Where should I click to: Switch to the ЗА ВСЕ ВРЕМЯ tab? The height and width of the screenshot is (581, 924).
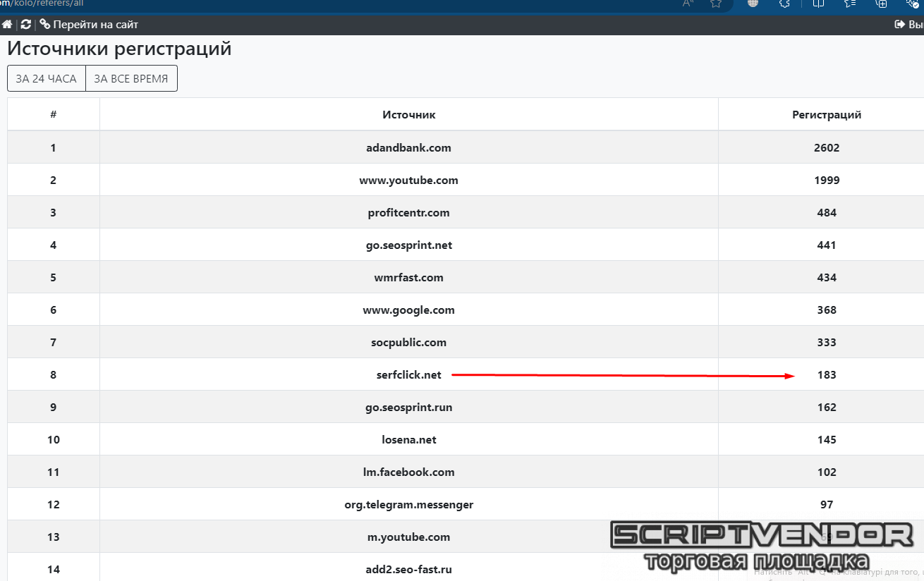131,79
